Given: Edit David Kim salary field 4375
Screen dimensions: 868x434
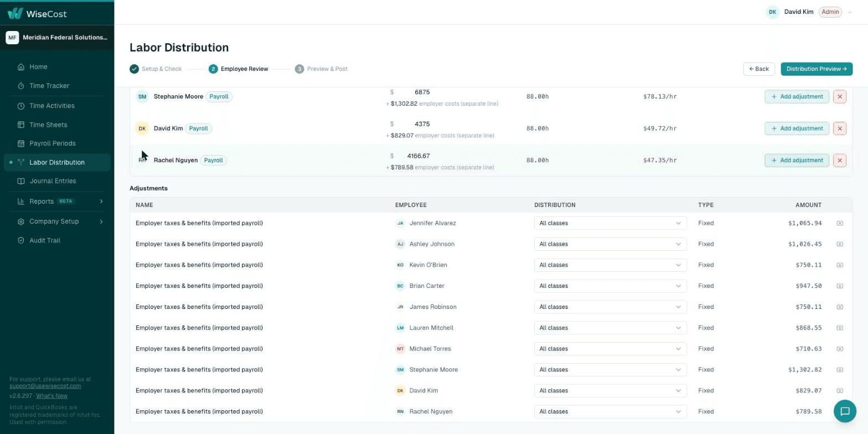Looking at the screenshot, I should 422,124.
